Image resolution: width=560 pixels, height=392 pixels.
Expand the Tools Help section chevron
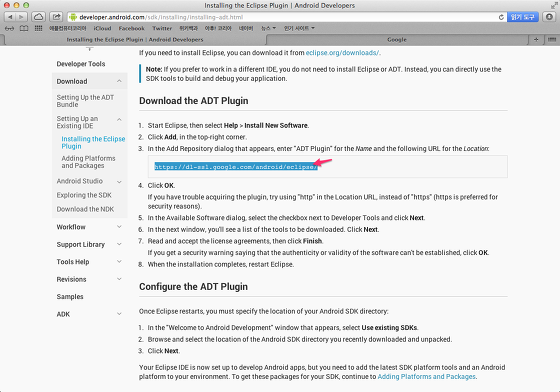tap(119, 261)
